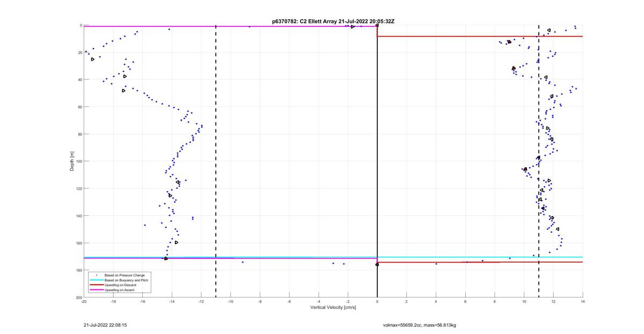Click the dark red line sample in legend
Viewport: 644px width, 334px height.
(x=97, y=285)
